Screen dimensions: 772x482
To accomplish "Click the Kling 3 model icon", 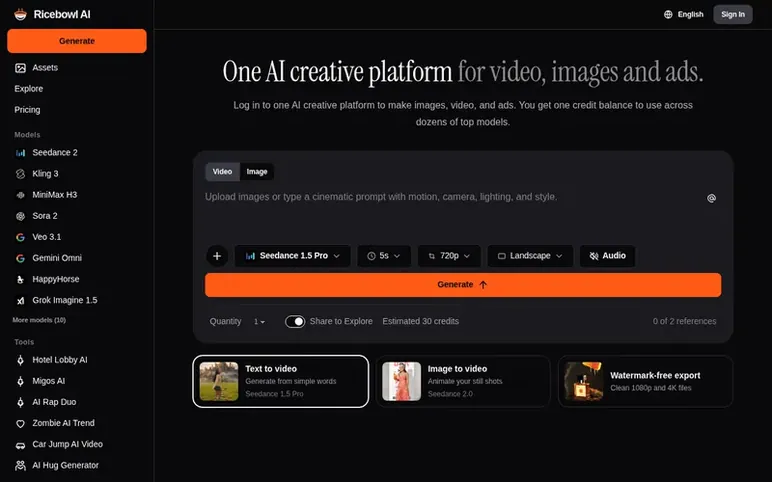I will tap(20, 174).
